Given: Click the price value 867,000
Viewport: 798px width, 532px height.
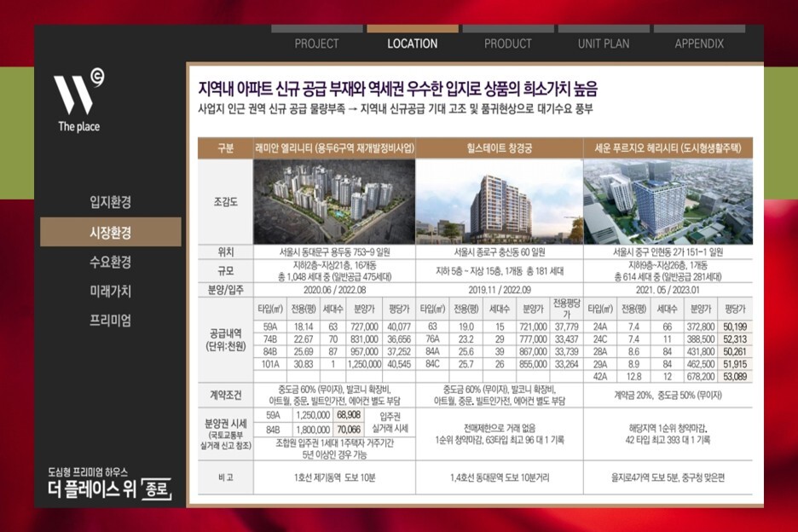Looking at the screenshot, I should point(532,352).
